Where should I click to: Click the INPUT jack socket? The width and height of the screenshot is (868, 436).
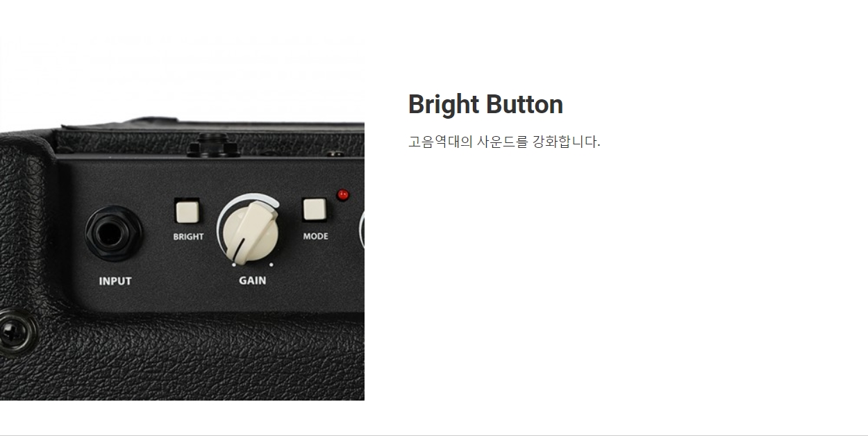114,235
